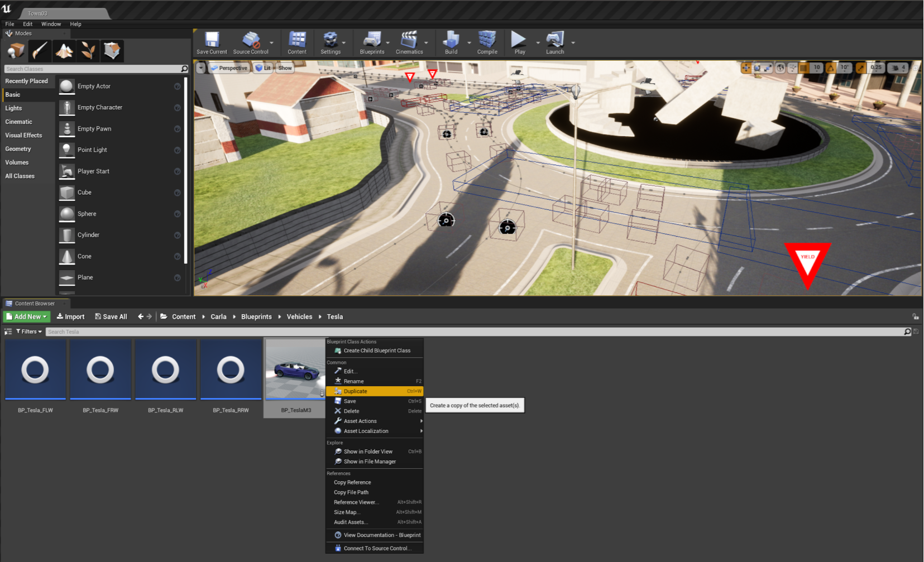Select the BP_Tesla_FLW asset thumbnail
The width and height of the screenshot is (924, 562).
(35, 369)
